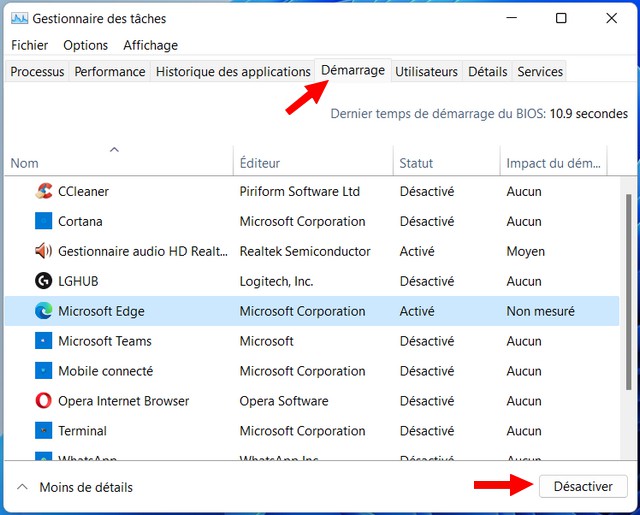Click Opera Software publisher cell
The width and height of the screenshot is (640, 515).
coord(284,401)
